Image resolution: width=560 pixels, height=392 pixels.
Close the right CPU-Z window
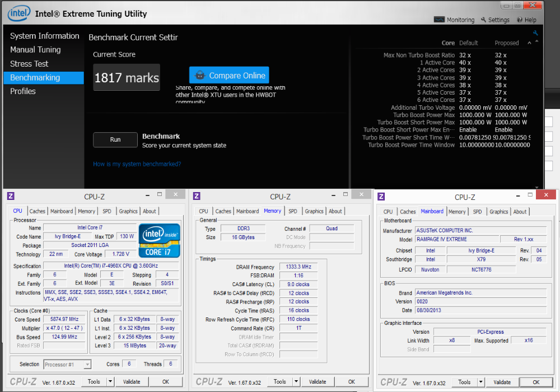(x=545, y=194)
